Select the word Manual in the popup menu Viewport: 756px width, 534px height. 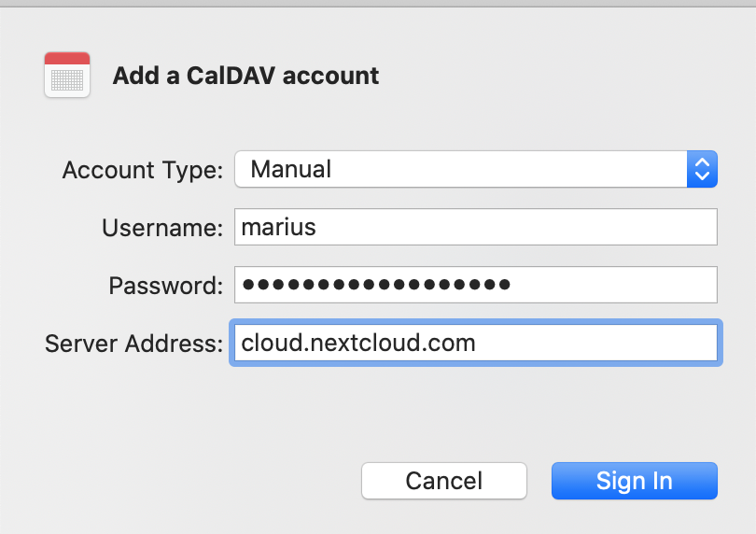tap(291, 169)
